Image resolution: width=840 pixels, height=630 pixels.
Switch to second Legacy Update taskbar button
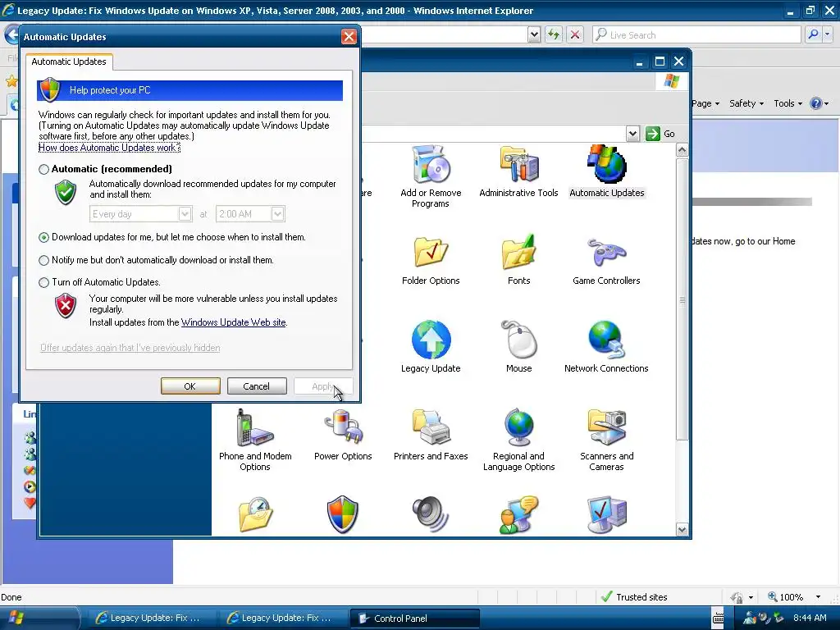[x=282, y=619]
